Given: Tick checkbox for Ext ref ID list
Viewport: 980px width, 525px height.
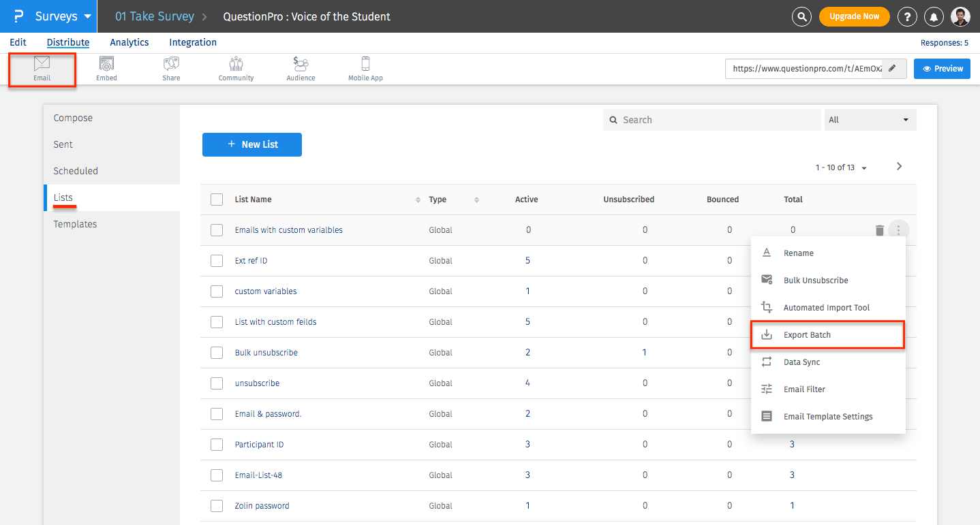Looking at the screenshot, I should click(217, 261).
